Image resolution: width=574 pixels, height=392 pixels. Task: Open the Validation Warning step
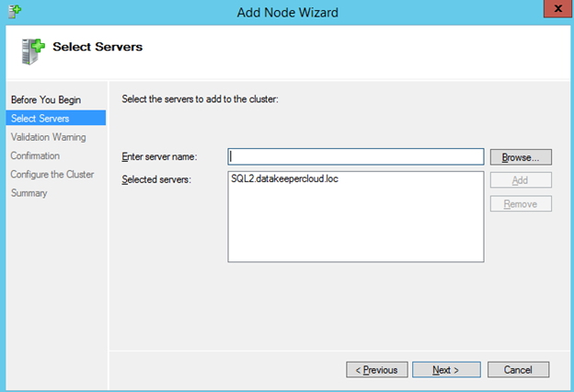click(x=48, y=137)
